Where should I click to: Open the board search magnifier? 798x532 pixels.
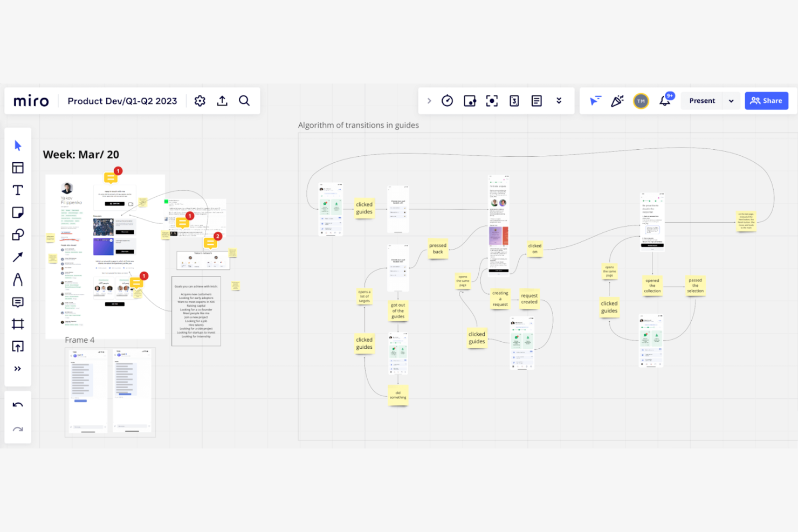point(244,101)
